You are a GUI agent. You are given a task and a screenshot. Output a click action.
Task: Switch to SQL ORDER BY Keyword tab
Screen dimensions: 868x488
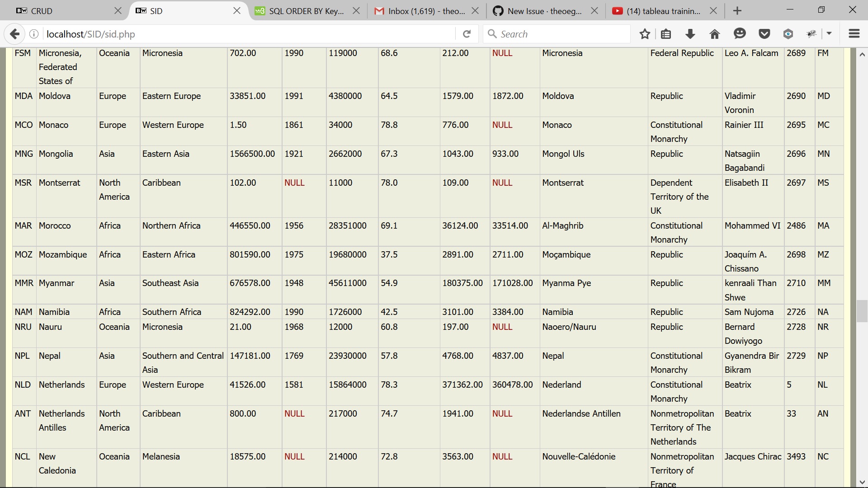coord(303,11)
